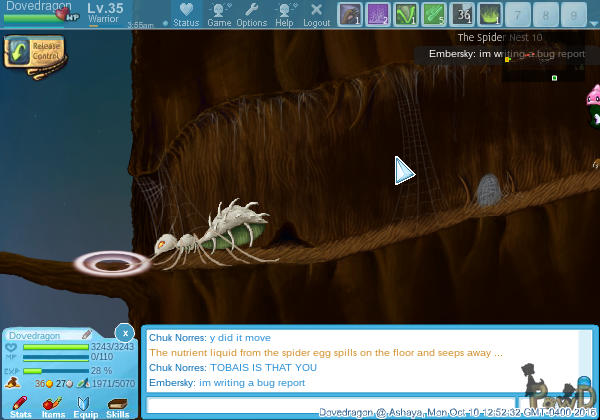Open the Help menu

tap(285, 13)
